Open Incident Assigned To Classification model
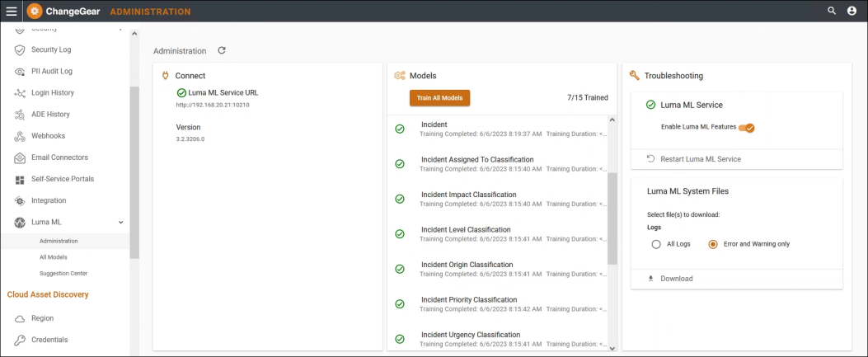The width and height of the screenshot is (868, 357). tap(477, 160)
